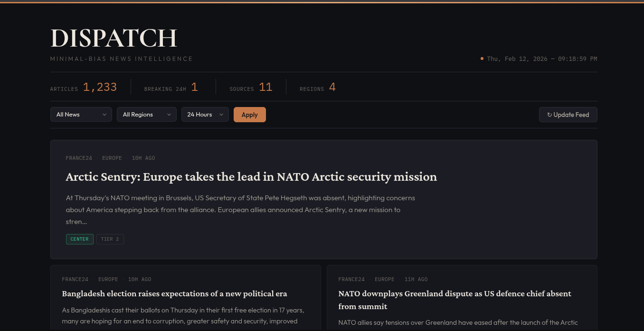Click the FRANCE24 source label on the top article
The width and height of the screenshot is (644, 331).
pos(79,158)
